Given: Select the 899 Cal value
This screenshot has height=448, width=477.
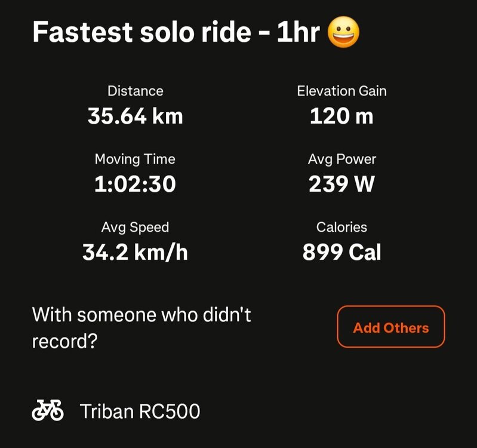Looking at the screenshot, I should (x=341, y=252).
